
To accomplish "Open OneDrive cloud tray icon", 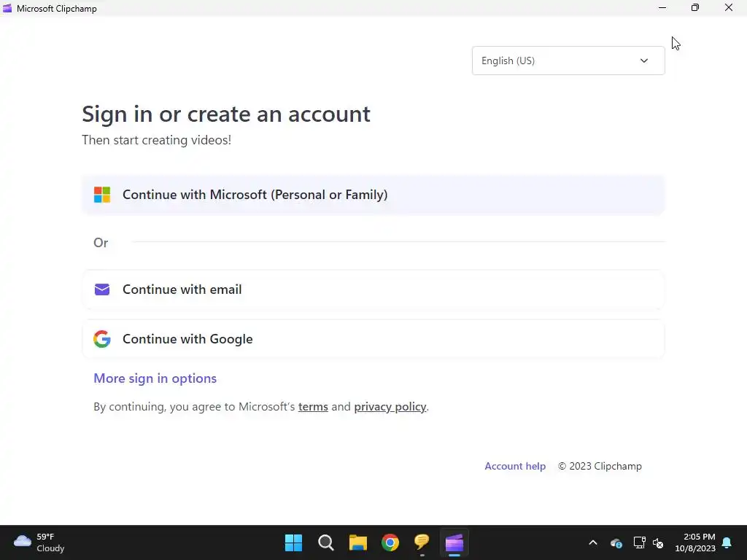I will click(x=616, y=542).
